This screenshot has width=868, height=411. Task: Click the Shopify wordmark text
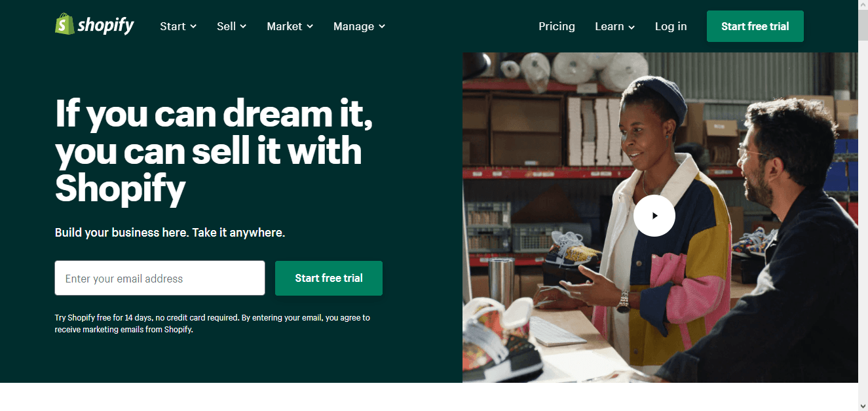tap(106, 26)
